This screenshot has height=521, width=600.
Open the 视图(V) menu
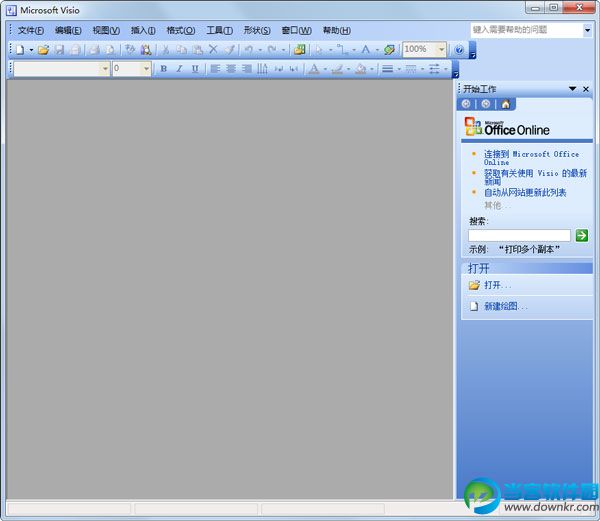point(106,31)
